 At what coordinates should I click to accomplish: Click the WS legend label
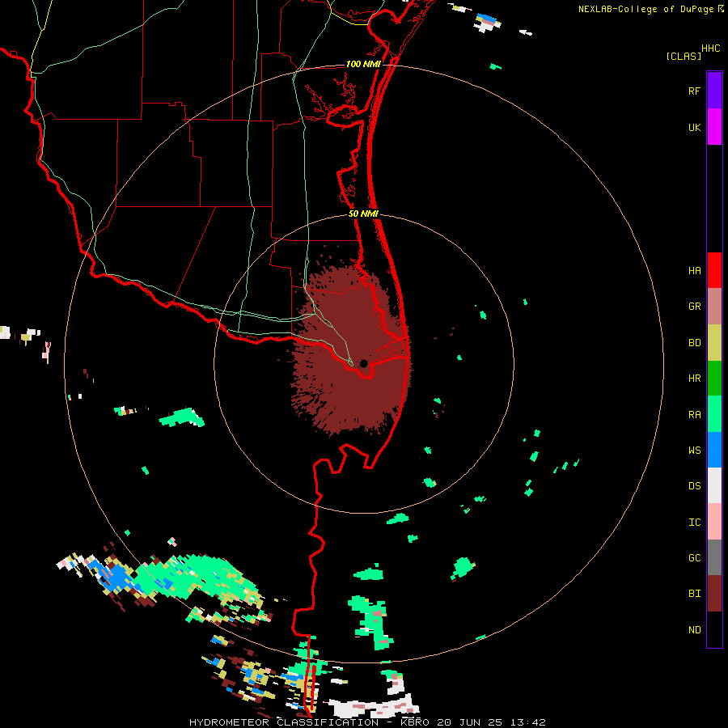(x=694, y=451)
